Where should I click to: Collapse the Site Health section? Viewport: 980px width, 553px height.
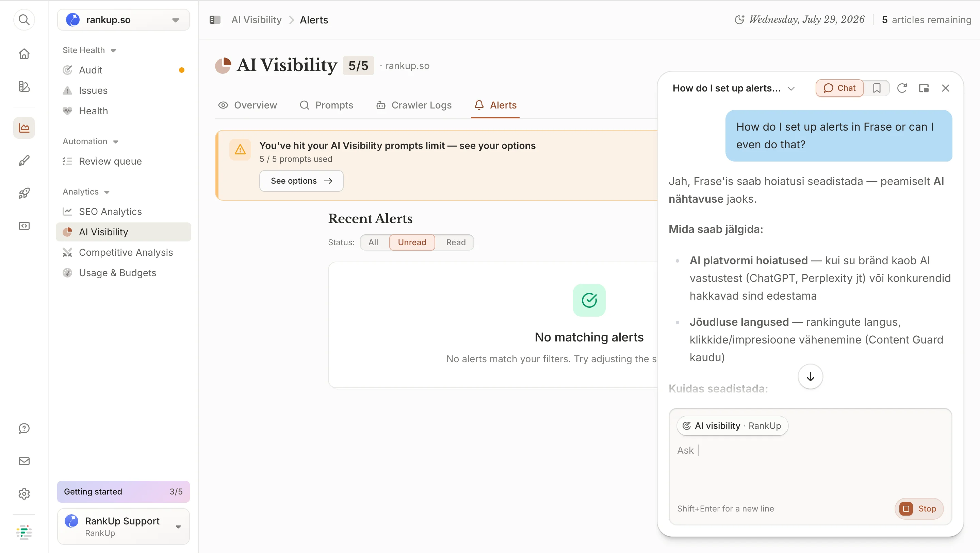click(x=89, y=50)
